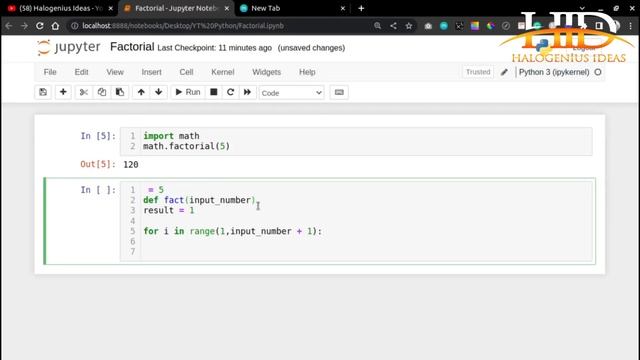Interrupt the kernel with the stop icon

(213, 92)
